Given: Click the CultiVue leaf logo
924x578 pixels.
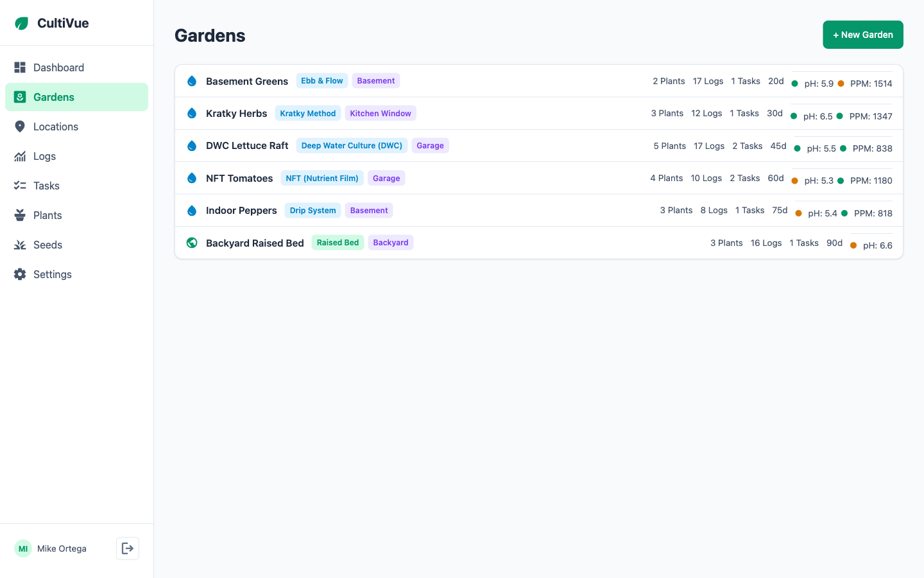Looking at the screenshot, I should point(21,22).
